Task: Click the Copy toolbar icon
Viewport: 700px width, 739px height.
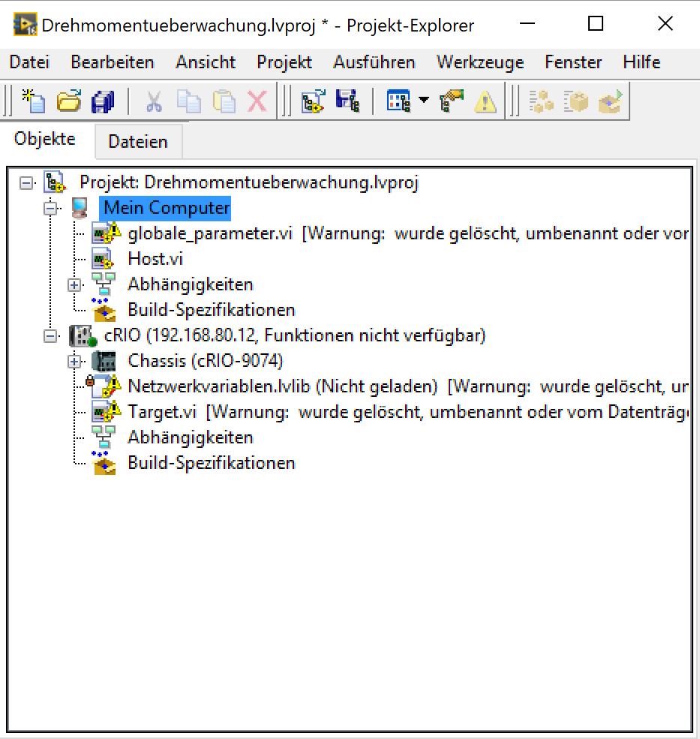Action: [189, 101]
